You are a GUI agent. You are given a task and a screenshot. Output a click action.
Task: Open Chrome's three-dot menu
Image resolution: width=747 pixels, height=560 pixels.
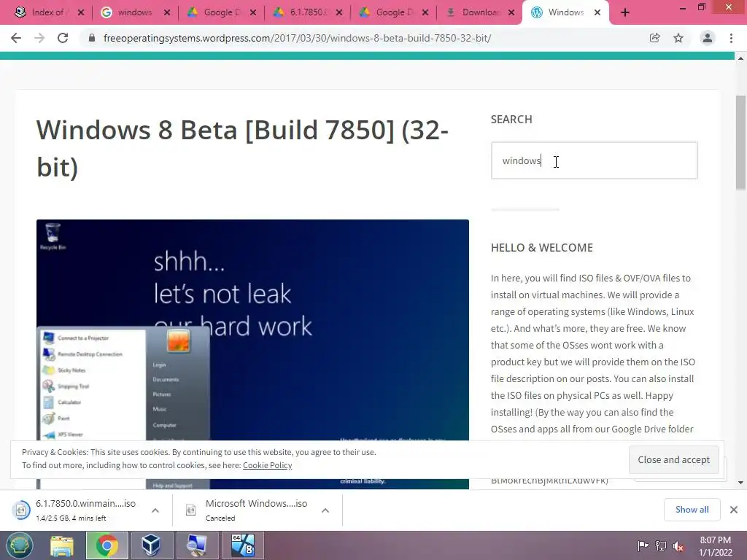point(731,38)
